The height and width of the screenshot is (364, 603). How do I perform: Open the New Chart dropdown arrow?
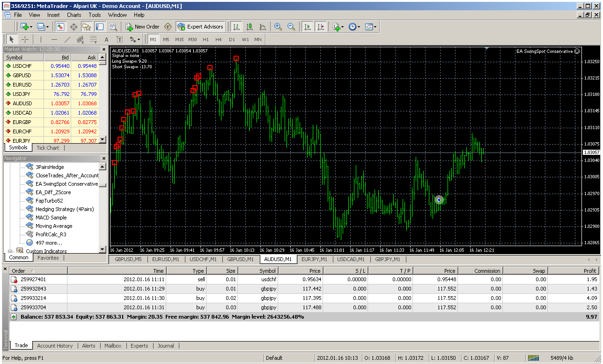[31, 27]
